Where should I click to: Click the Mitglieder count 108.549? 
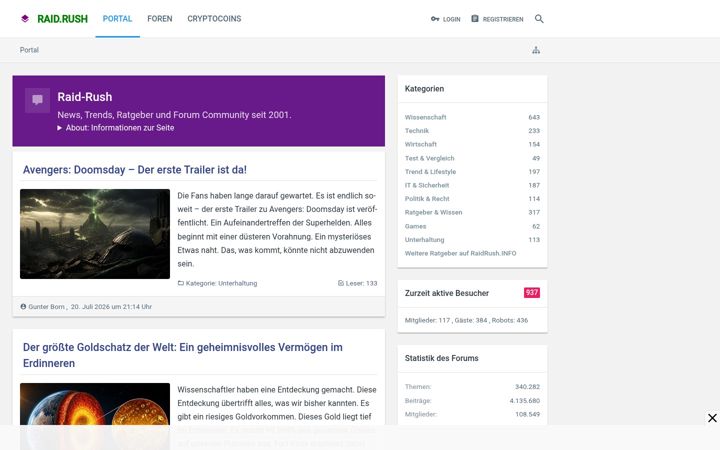pos(528,414)
